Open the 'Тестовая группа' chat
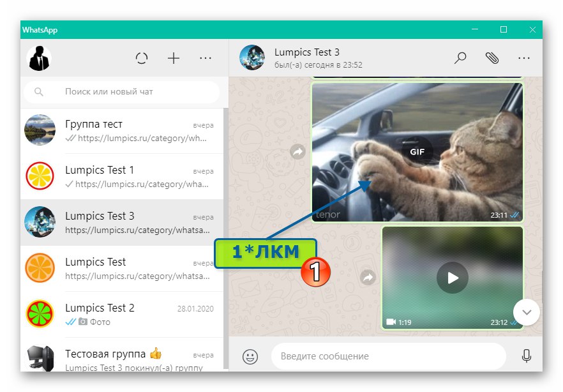563x392 pixels. click(x=122, y=355)
